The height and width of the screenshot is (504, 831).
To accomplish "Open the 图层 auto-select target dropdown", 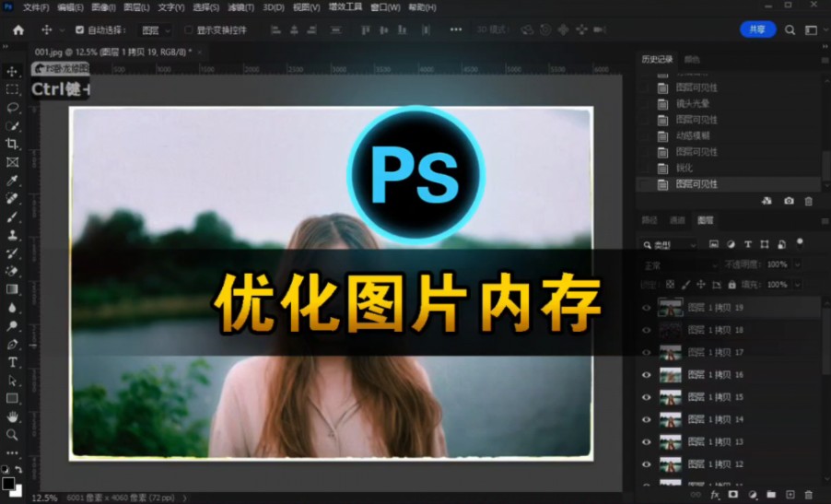I will [x=156, y=30].
